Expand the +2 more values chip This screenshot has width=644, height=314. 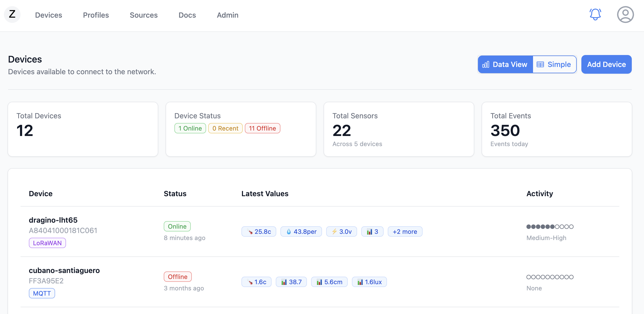point(405,231)
